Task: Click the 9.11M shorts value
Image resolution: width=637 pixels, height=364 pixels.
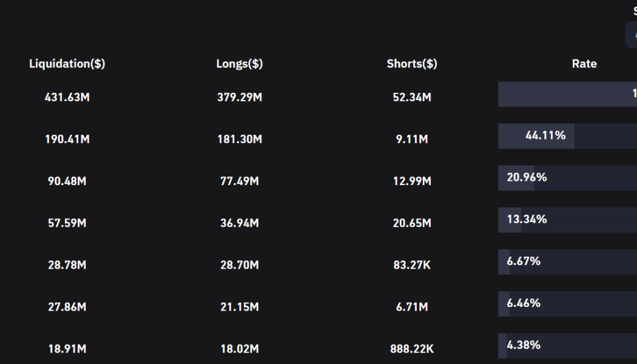Action: 412,139
